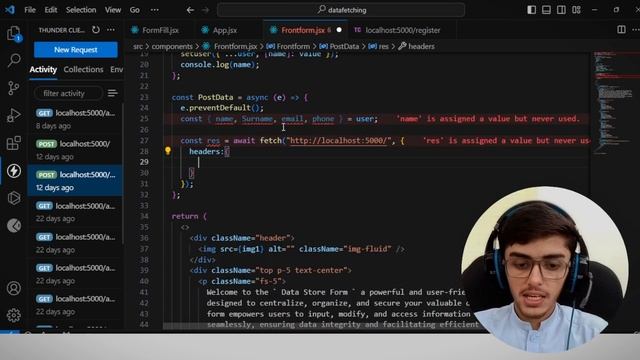This screenshot has height=360, width=640.
Task: Click the datafetching command center search box
Action: point(341,10)
